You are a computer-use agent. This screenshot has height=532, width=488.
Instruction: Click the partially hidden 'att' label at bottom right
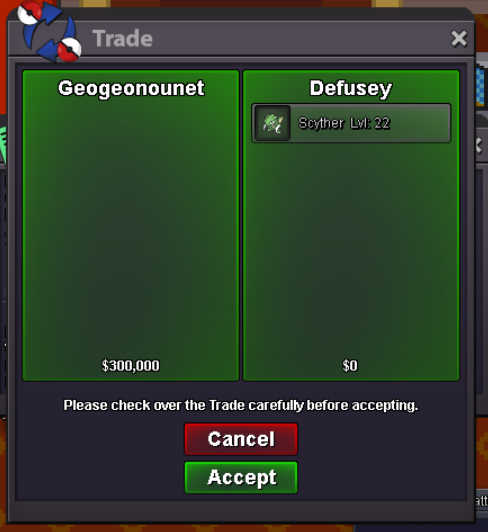[482, 501]
